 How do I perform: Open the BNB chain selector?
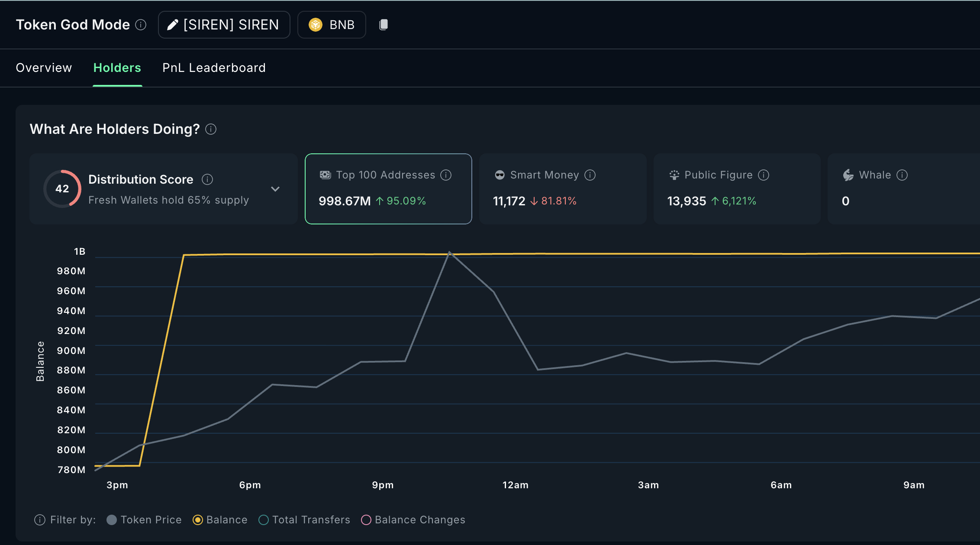332,25
